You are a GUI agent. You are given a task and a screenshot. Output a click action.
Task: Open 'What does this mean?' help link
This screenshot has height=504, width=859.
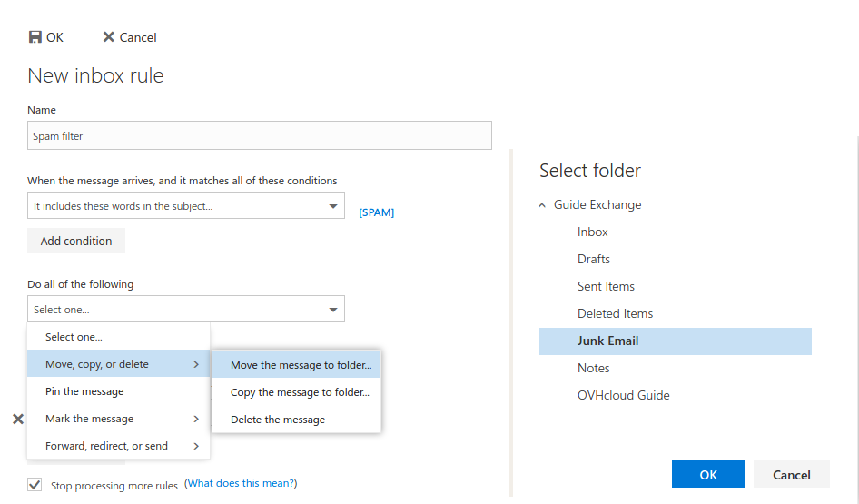point(241,484)
